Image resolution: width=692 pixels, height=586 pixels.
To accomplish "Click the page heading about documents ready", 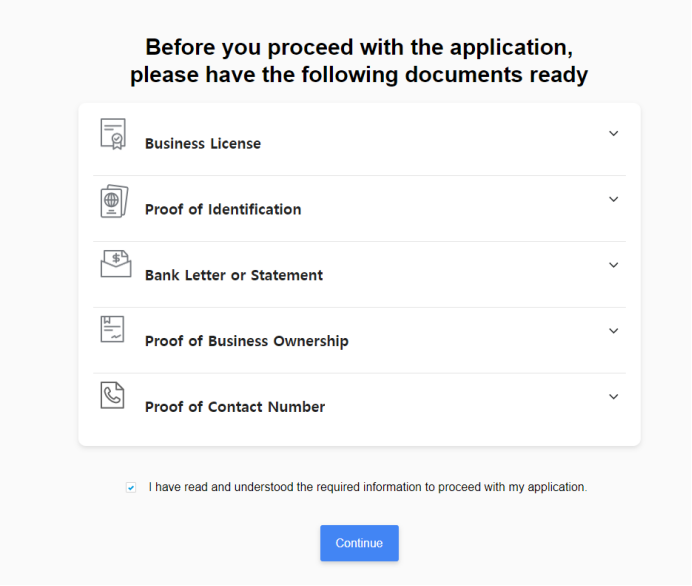I will 359,60.
